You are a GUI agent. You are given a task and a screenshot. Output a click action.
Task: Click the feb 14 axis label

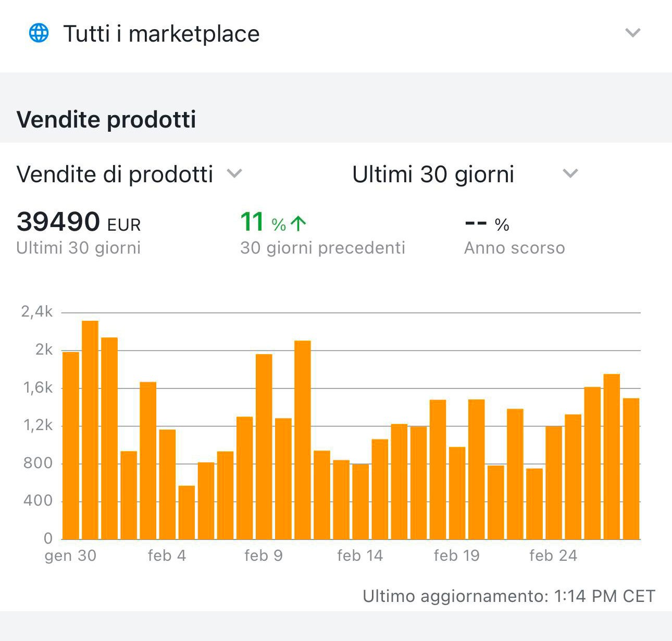(x=360, y=556)
